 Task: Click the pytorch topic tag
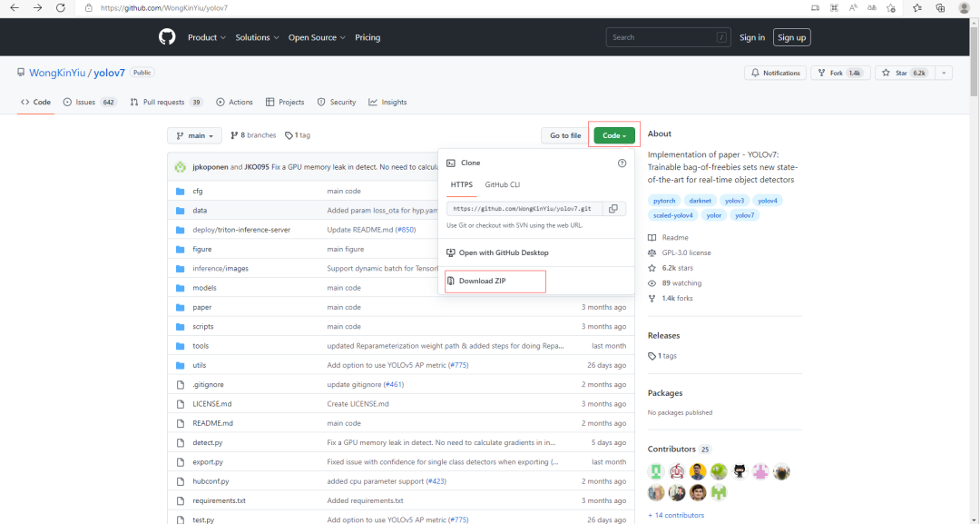click(x=664, y=201)
